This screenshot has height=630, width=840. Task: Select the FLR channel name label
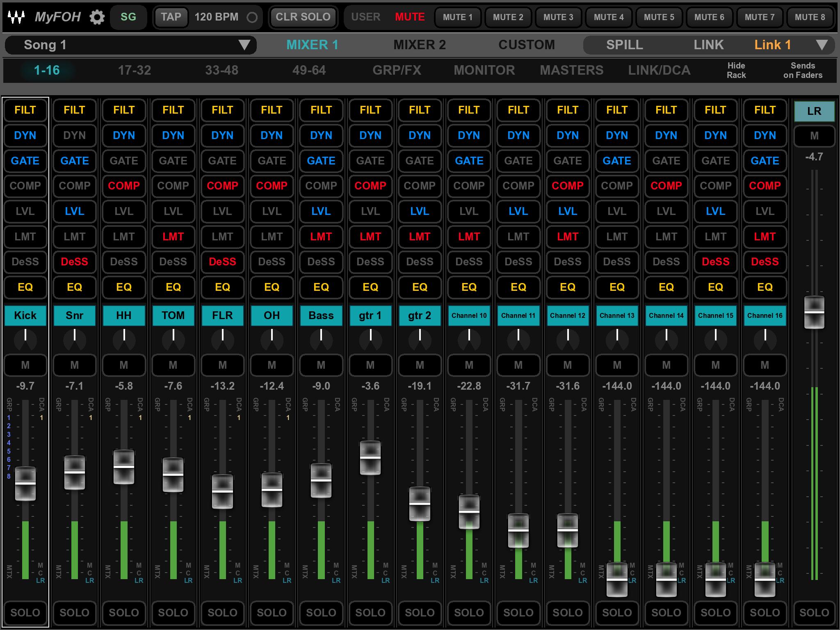(x=222, y=315)
